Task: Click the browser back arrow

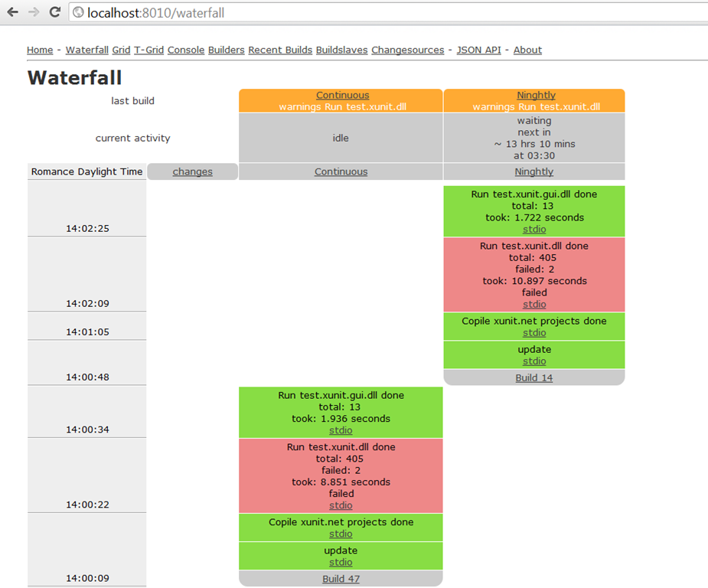Action: [13, 12]
